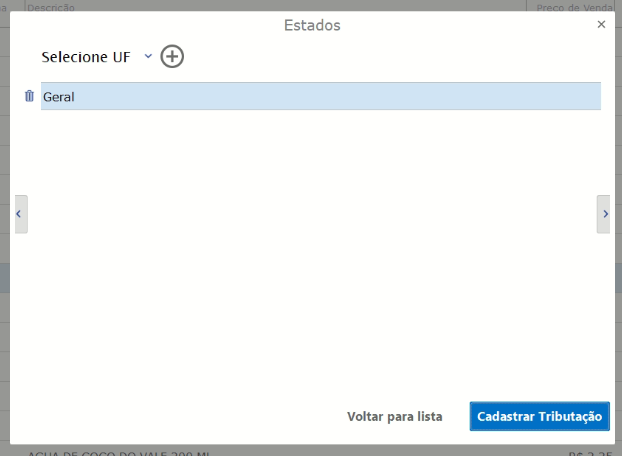Open the Selecione UF dropdown
The height and width of the screenshot is (456, 622).
(96, 57)
